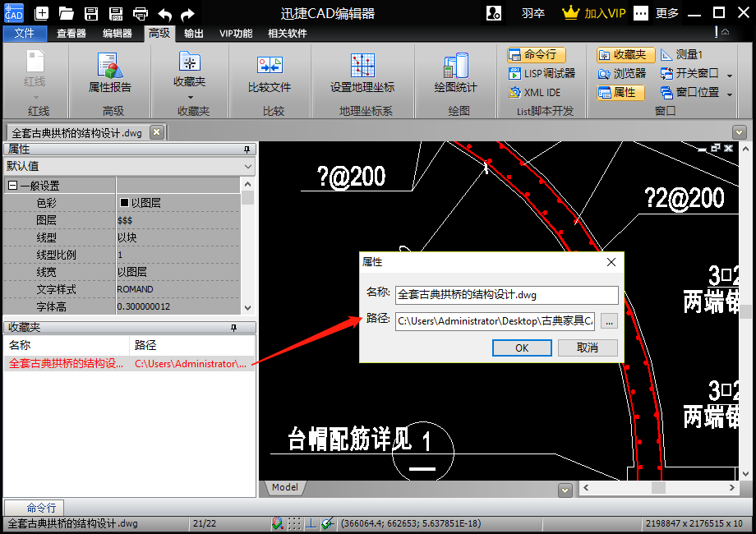This screenshot has height=534, width=756.
Task: Undo the last action
Action: [165, 14]
